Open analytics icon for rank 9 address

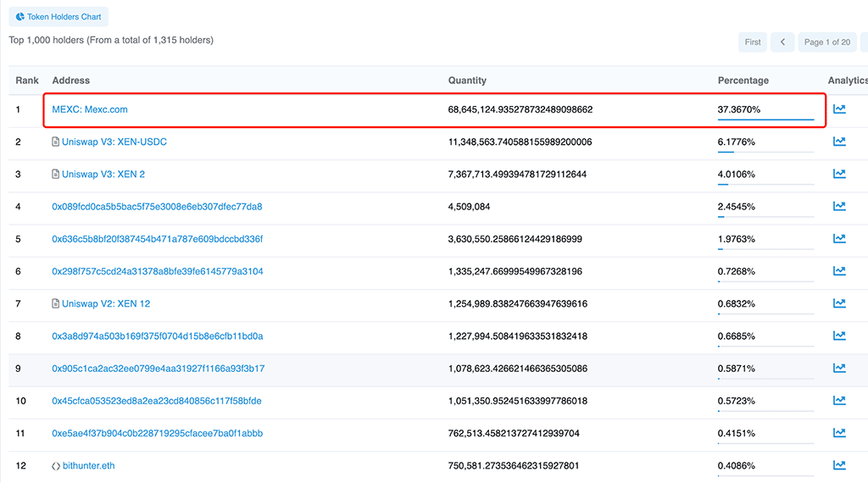pyautogui.click(x=839, y=368)
